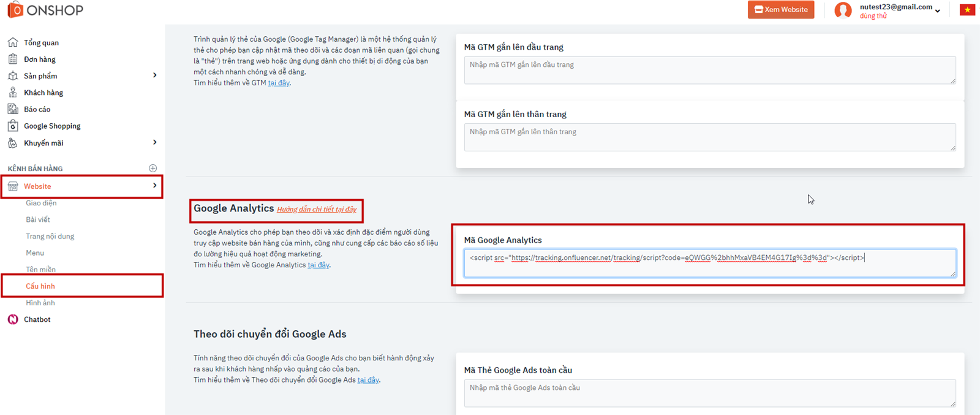The width and height of the screenshot is (980, 415).
Task: Click the Theo dõi chuyển đổi Google Ads heading
Action: tap(270, 334)
